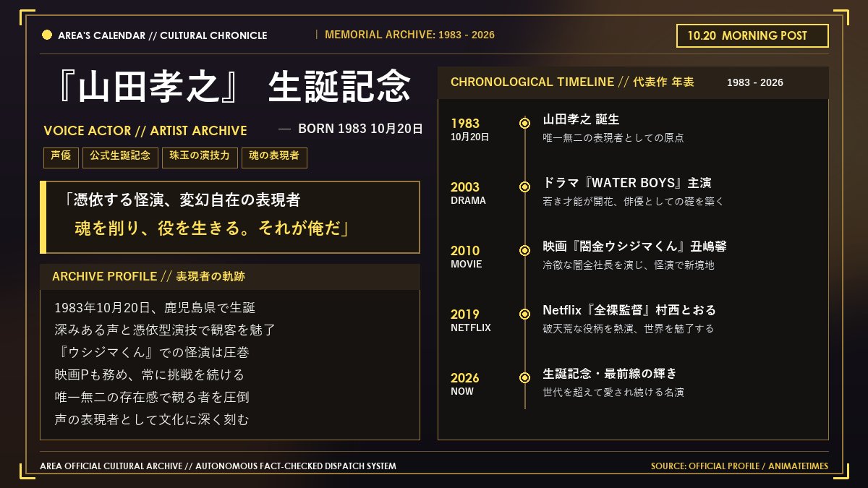Click the 10.20 MORNING POST badge
The image size is (868, 488).
coord(752,35)
